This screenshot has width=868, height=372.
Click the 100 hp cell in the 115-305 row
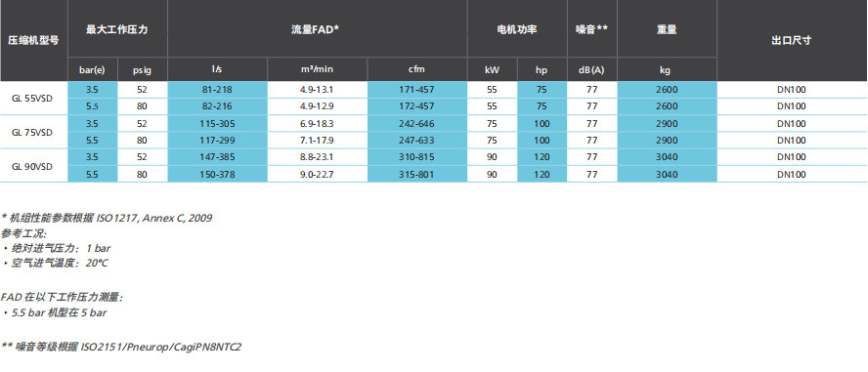(542, 123)
